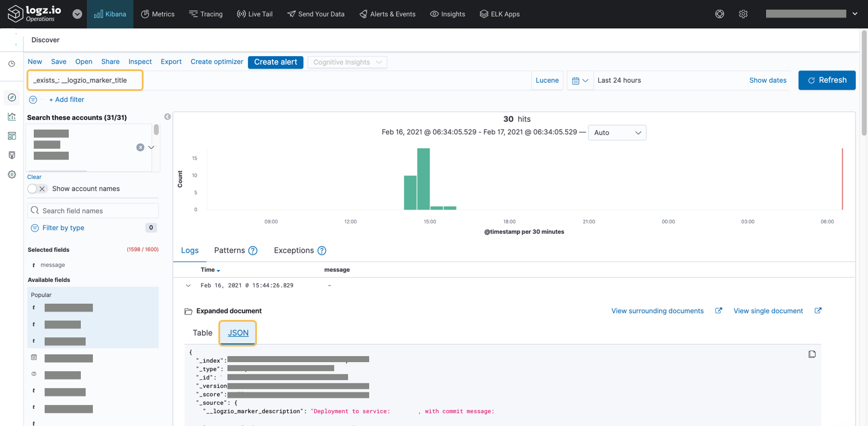Click the help lifesaver icon in top bar
868x426 pixels.
click(719, 13)
